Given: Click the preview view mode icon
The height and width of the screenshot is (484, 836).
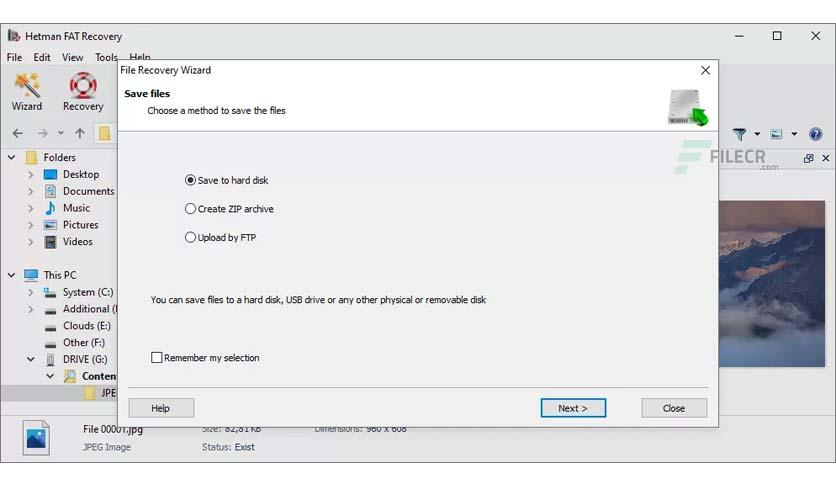Looking at the screenshot, I should [x=776, y=134].
